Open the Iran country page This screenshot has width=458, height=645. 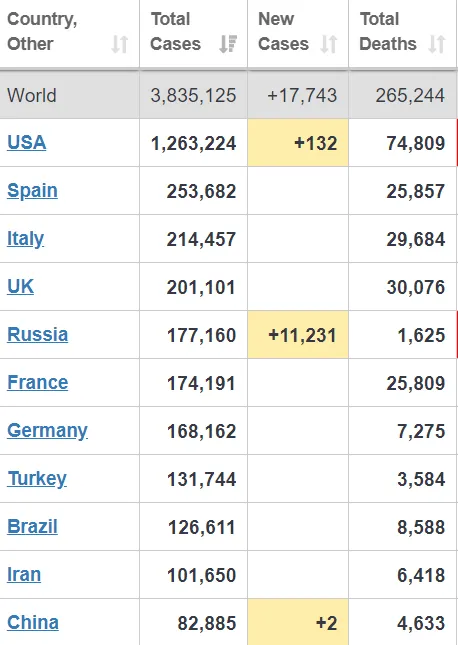(x=24, y=575)
